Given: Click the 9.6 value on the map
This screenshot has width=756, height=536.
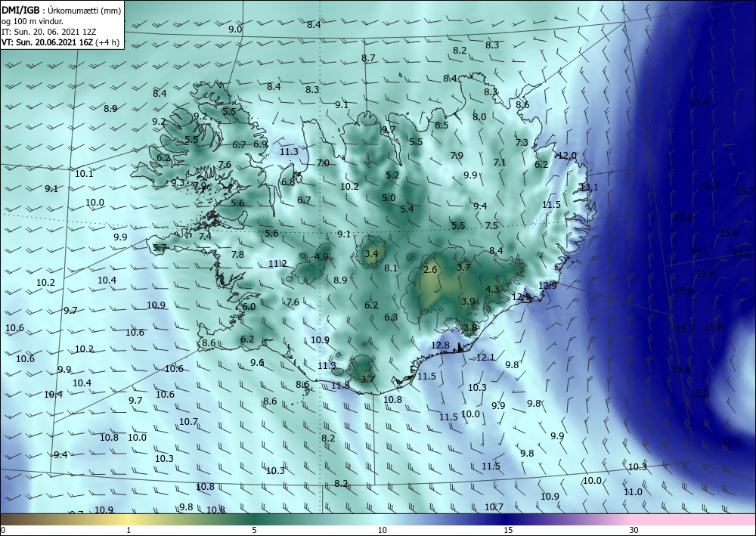Looking at the screenshot, I should 257,362.
